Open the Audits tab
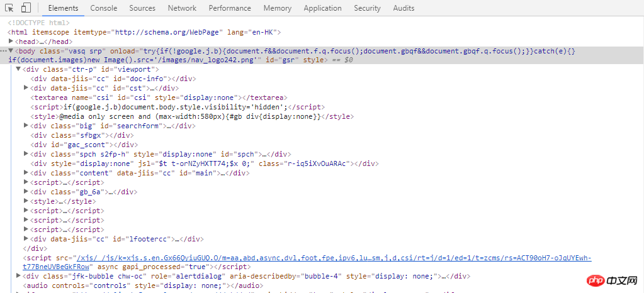 point(404,8)
